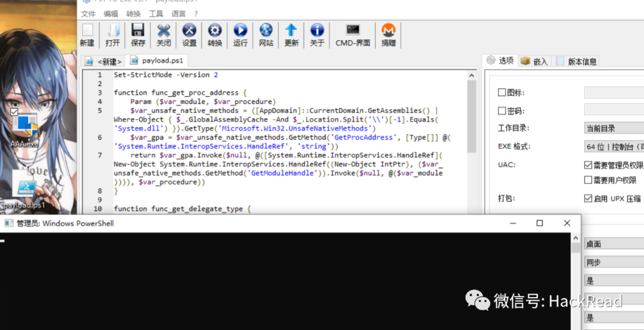Click the 'GetModuleHandle' string in code

click(281, 173)
